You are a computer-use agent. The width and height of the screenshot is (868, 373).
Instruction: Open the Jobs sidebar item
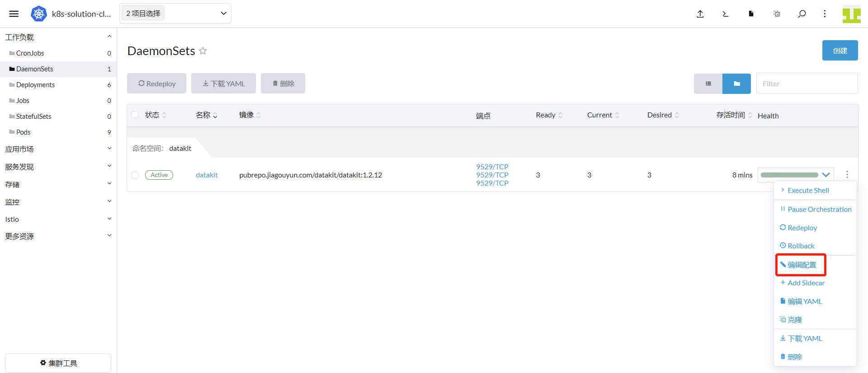click(x=58, y=100)
